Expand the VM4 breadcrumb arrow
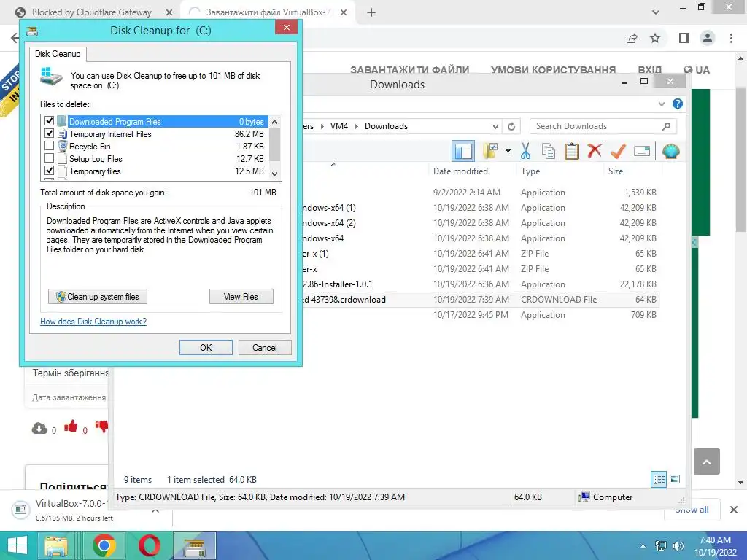Image resolution: width=747 pixels, height=560 pixels. [x=356, y=126]
